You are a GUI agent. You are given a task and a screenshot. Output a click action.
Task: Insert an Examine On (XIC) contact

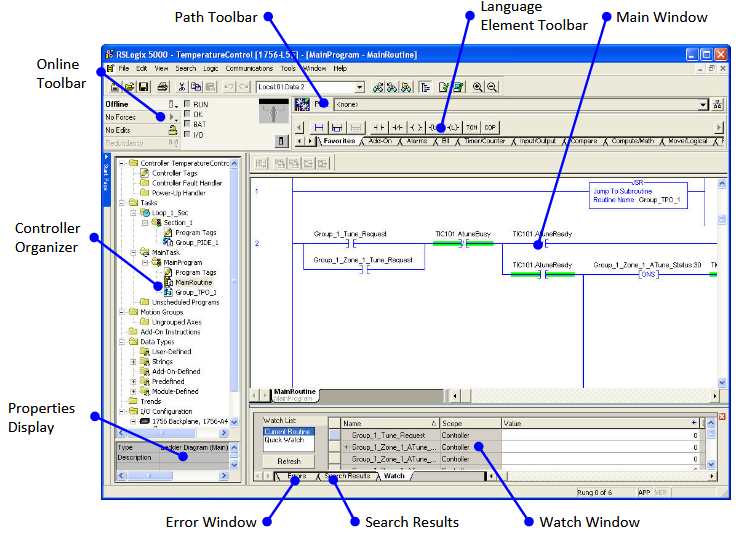coord(378,128)
